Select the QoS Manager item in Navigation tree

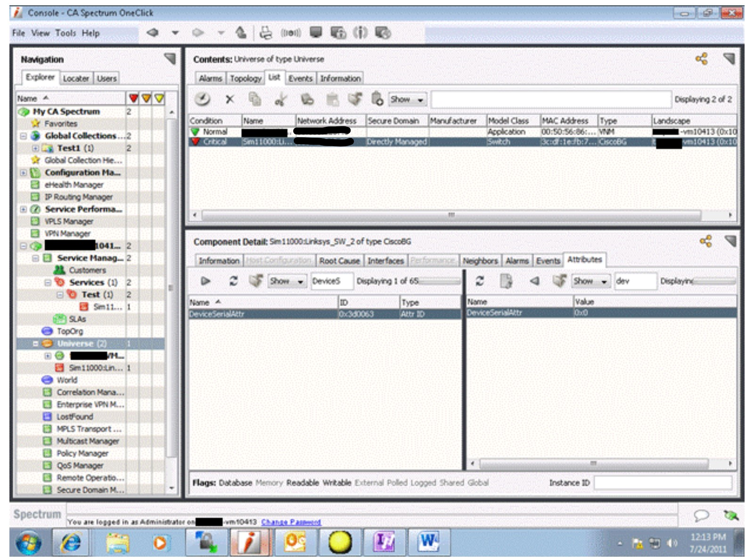tap(80, 466)
